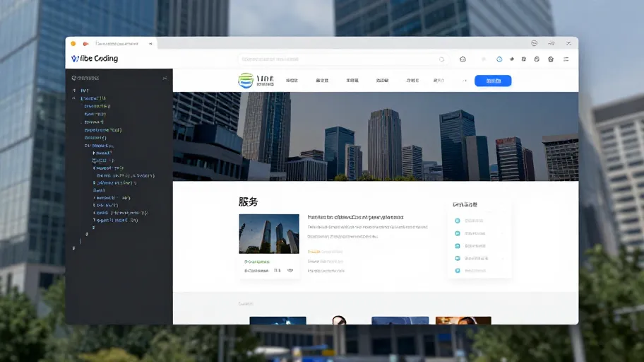
Task: Select the browser tab with the red icon
Action: pyautogui.click(x=113, y=44)
